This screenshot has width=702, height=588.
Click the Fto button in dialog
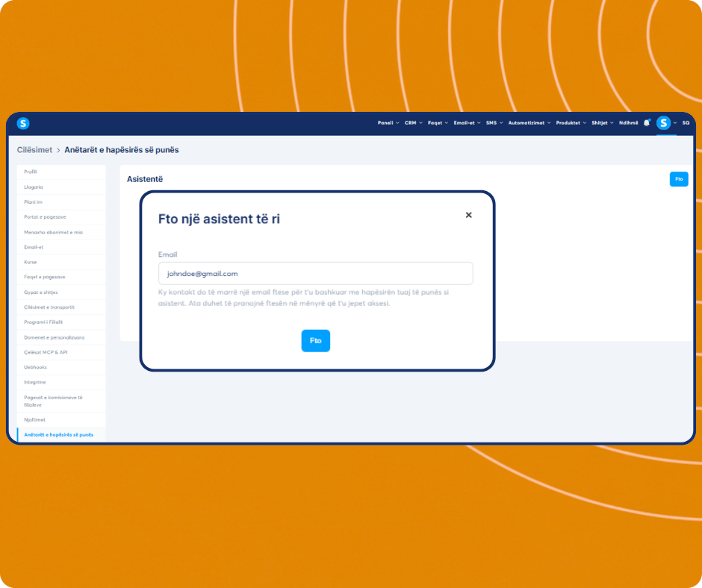click(316, 340)
